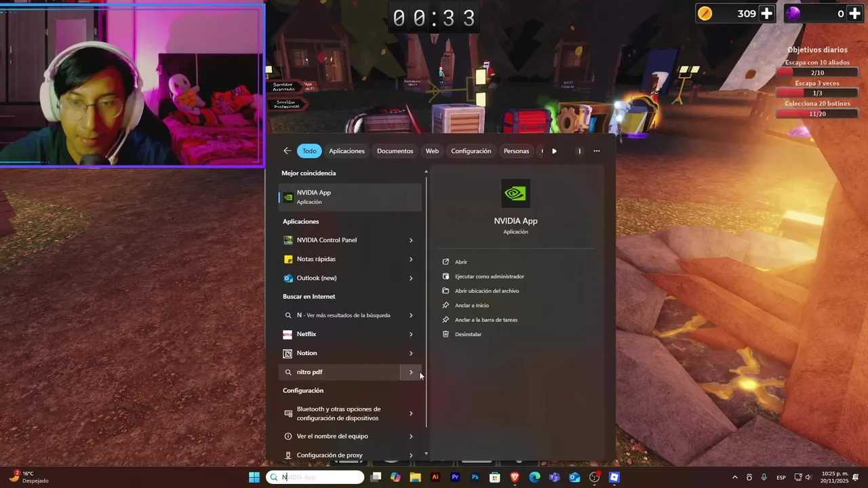Open the NVIDIA App best match
The height and width of the screenshot is (488, 868).
[x=350, y=197]
